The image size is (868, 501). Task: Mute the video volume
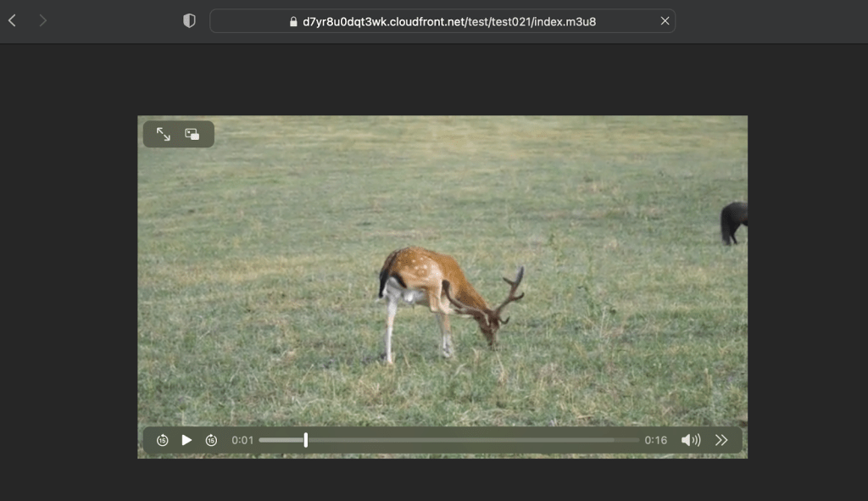(x=691, y=440)
